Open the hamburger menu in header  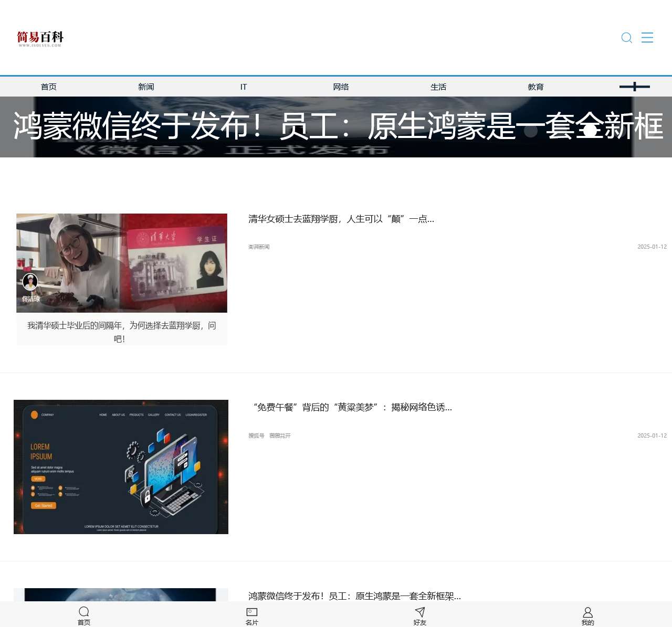click(x=647, y=37)
